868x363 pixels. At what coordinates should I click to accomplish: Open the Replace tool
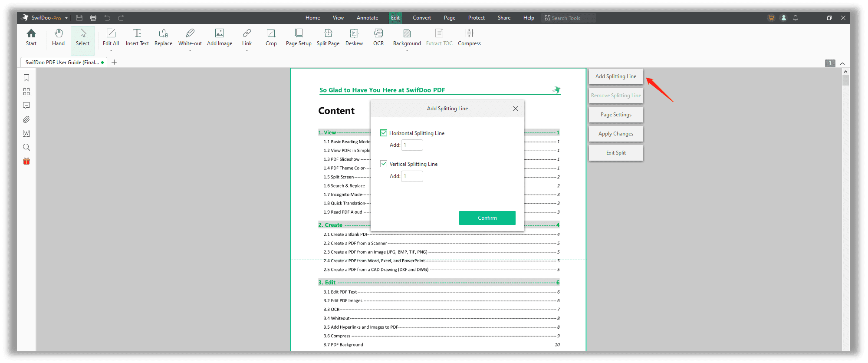[163, 37]
